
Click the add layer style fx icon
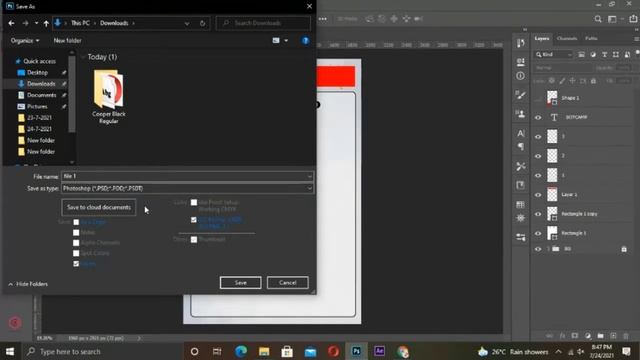(x=562, y=336)
